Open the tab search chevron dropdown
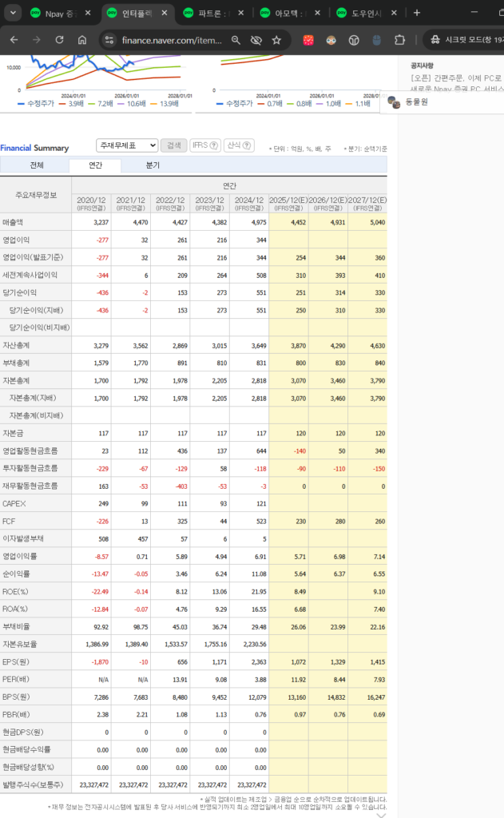504x818 pixels. point(11,13)
